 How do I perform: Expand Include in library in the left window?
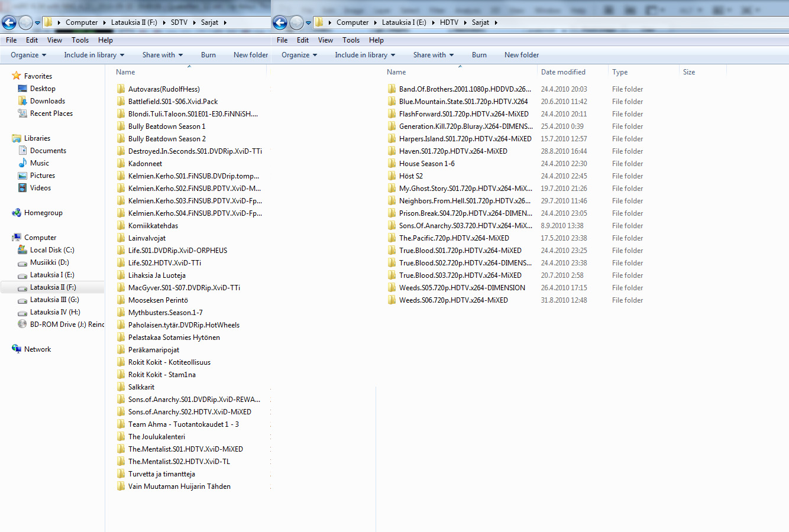click(x=94, y=55)
